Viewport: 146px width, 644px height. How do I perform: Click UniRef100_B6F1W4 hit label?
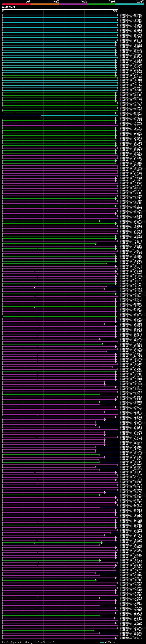coord(131,80)
